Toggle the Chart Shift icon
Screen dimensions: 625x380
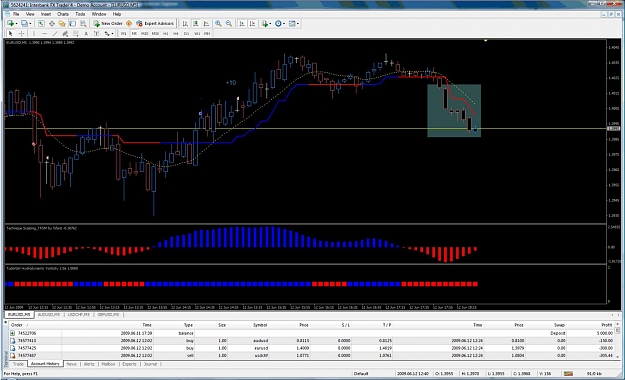[252, 24]
